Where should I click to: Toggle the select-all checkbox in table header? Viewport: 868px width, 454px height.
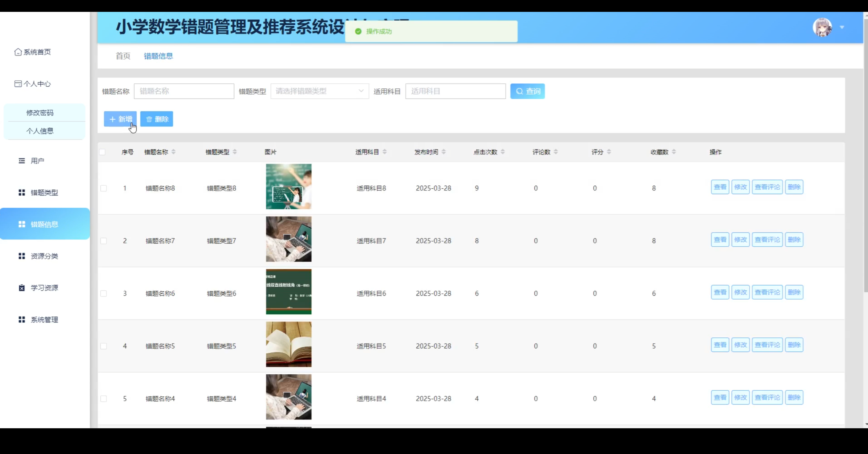pos(102,152)
